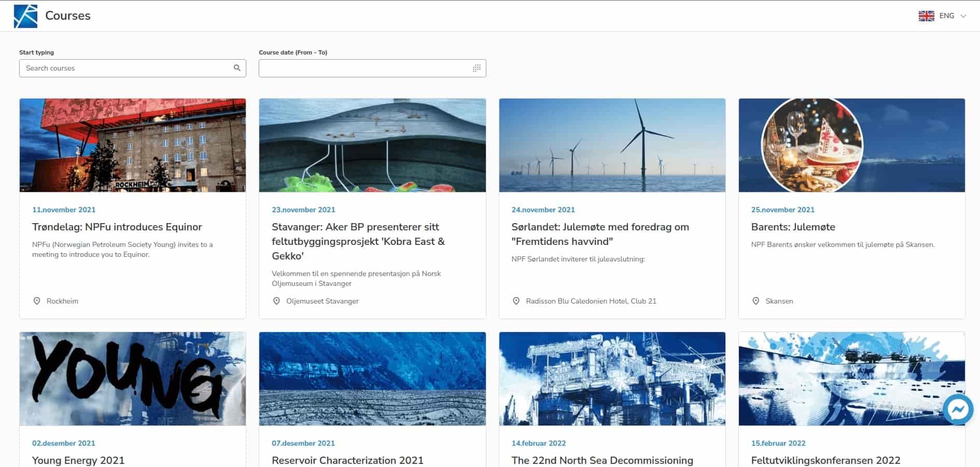Click the ENG language label

coord(947,16)
